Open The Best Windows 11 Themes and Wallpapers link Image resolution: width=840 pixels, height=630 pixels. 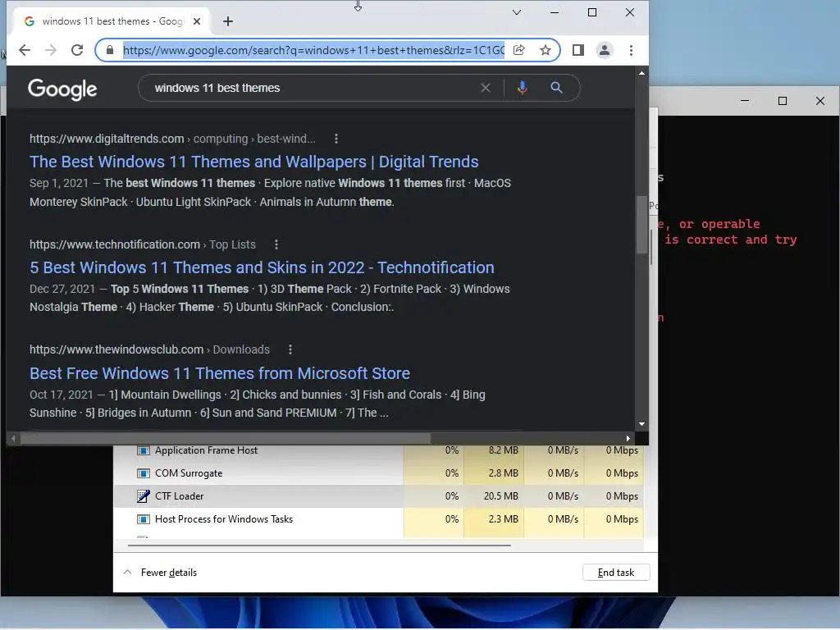pos(254,162)
